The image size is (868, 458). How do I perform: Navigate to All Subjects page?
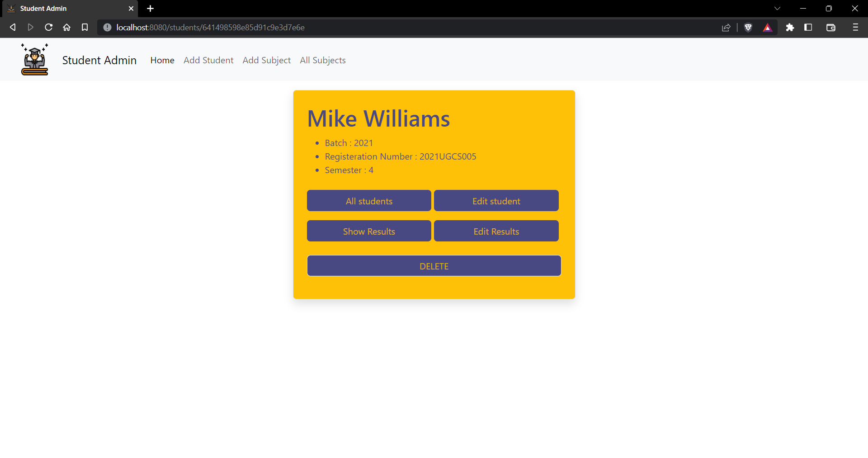tap(323, 60)
